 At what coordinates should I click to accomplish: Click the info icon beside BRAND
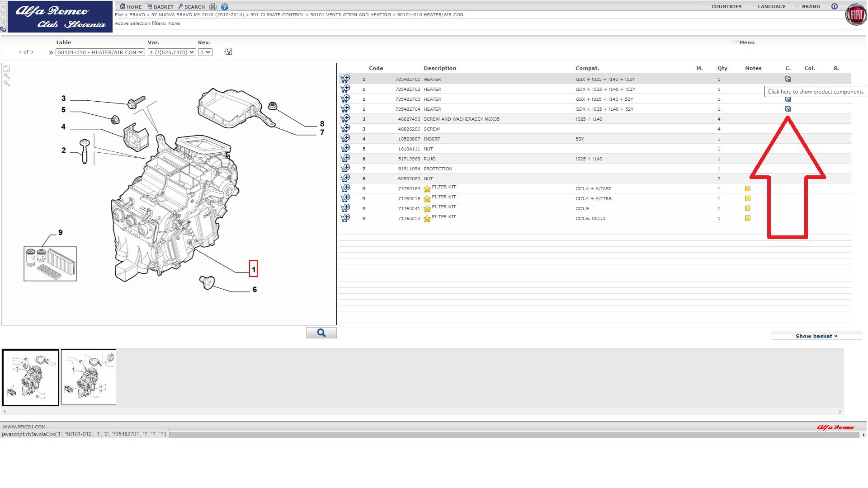[x=835, y=6]
